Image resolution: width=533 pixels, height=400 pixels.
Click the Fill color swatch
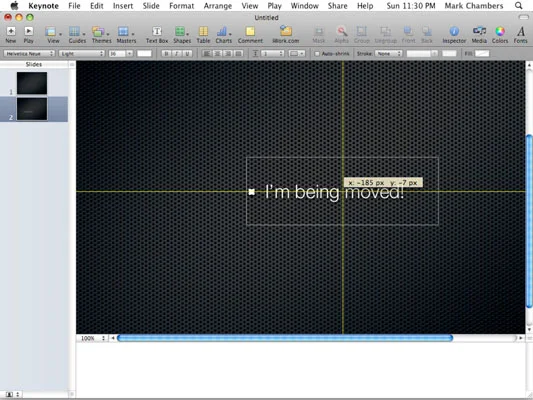(482, 53)
